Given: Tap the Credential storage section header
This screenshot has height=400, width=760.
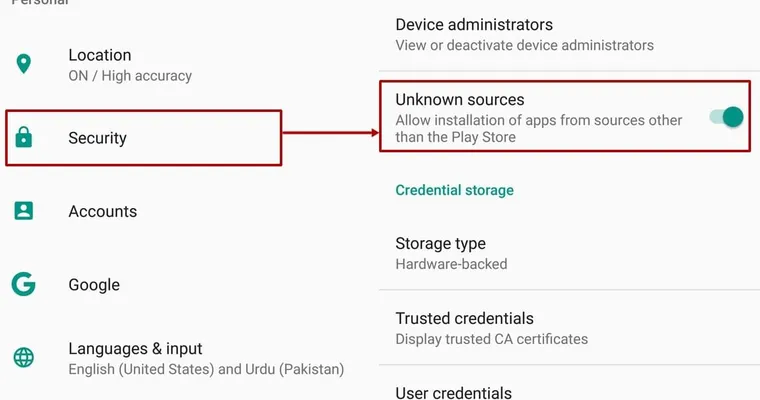Looking at the screenshot, I should pos(454,190).
